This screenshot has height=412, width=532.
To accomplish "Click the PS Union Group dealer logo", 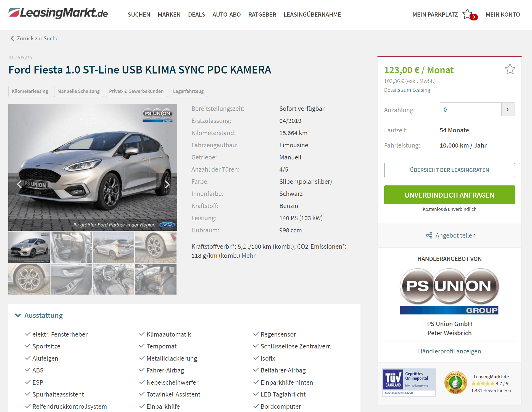I will [x=449, y=291].
